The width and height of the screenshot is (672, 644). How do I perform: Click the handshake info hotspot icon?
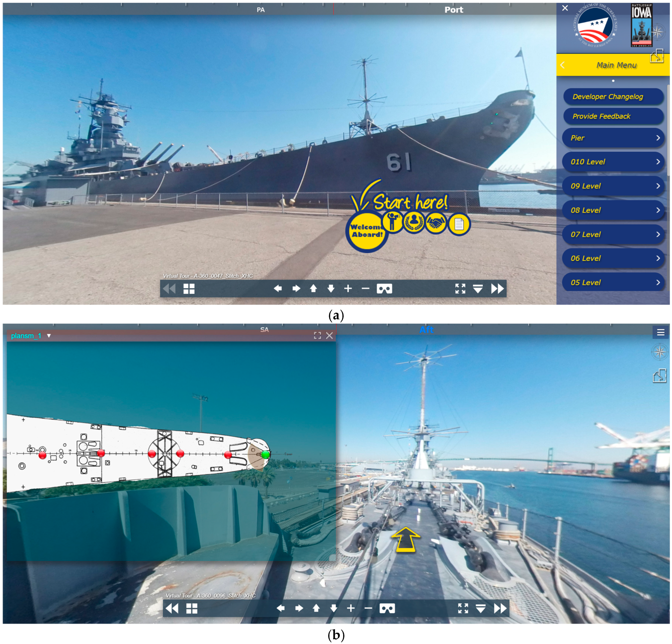[x=435, y=224]
